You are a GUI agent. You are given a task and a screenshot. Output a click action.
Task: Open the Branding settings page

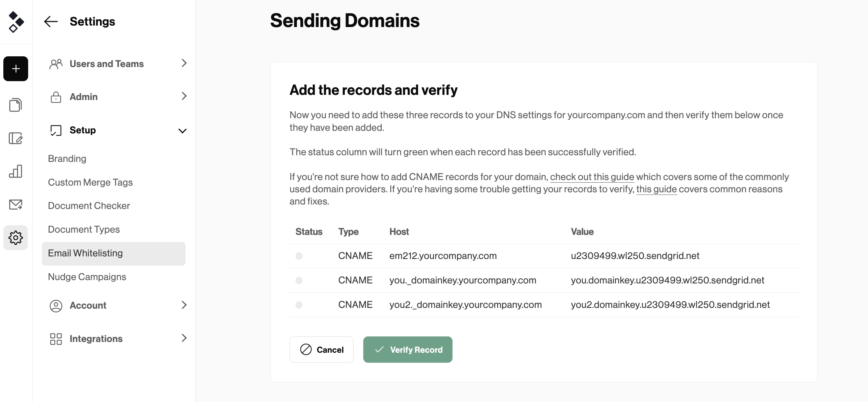[x=67, y=158]
